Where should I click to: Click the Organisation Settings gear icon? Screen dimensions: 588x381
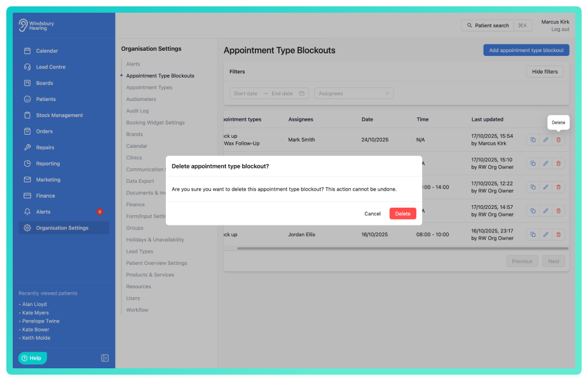coord(27,228)
